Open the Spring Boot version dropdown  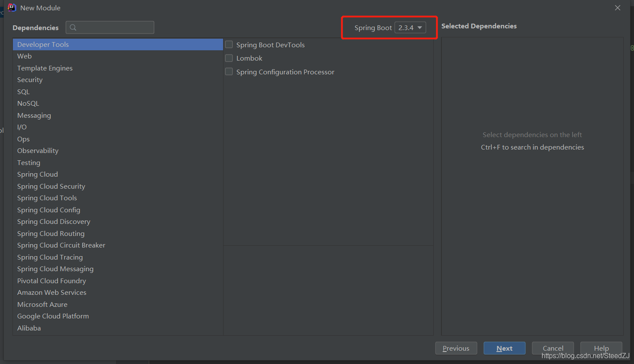click(x=410, y=28)
